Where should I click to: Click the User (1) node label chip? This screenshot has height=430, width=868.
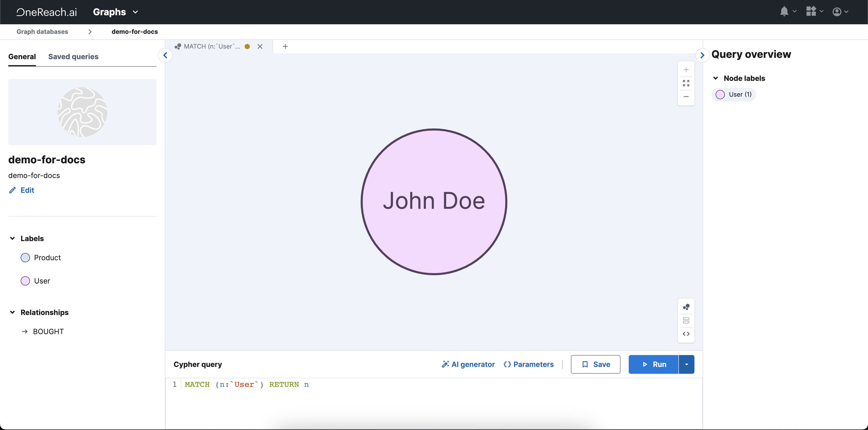click(734, 94)
